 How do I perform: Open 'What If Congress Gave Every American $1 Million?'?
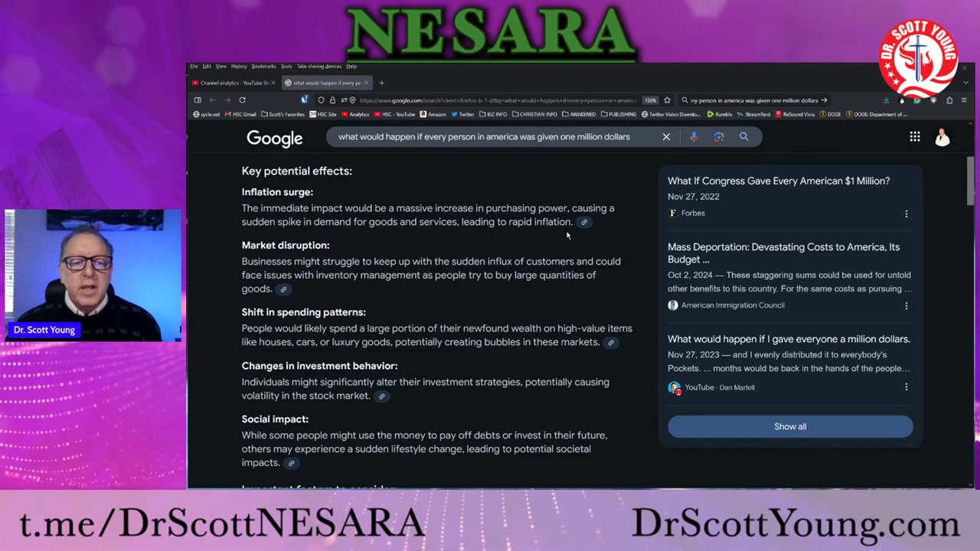[779, 181]
